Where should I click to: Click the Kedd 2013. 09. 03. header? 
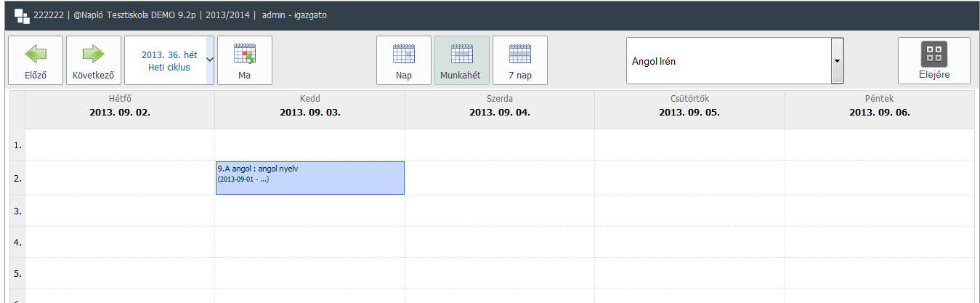[x=310, y=106]
